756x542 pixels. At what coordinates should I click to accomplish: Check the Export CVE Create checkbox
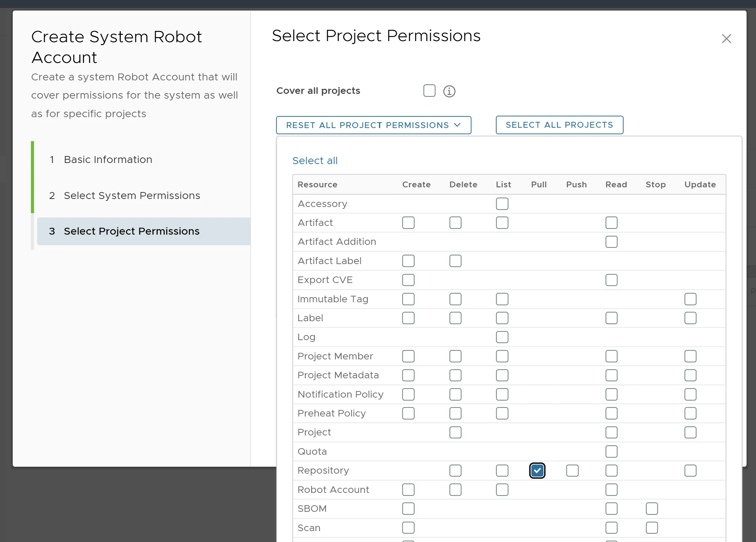408,280
